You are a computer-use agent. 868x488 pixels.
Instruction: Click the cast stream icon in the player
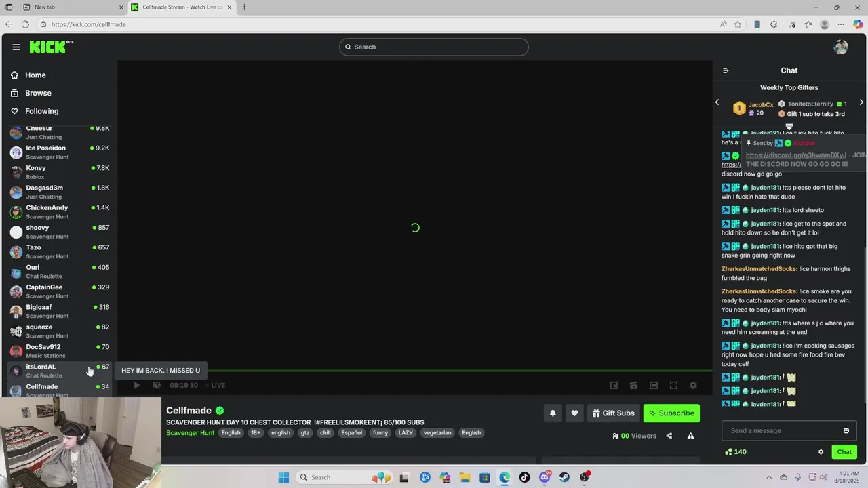[633, 385]
